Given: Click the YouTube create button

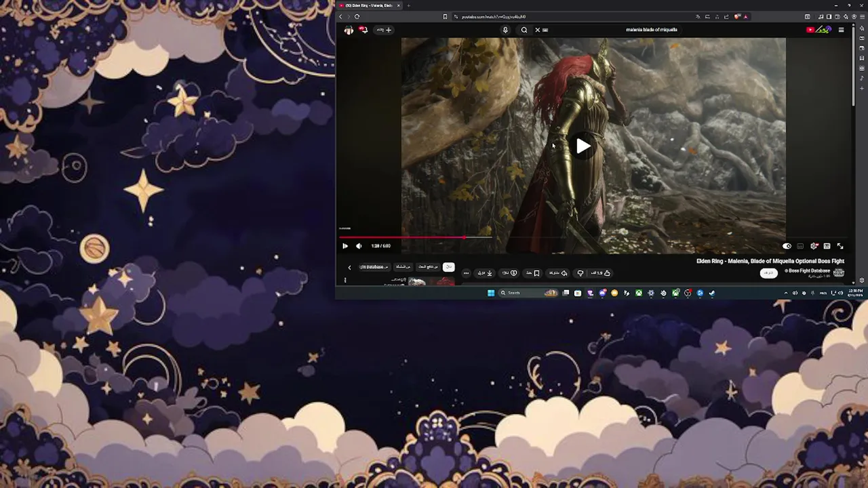Looking at the screenshot, I should (384, 30).
